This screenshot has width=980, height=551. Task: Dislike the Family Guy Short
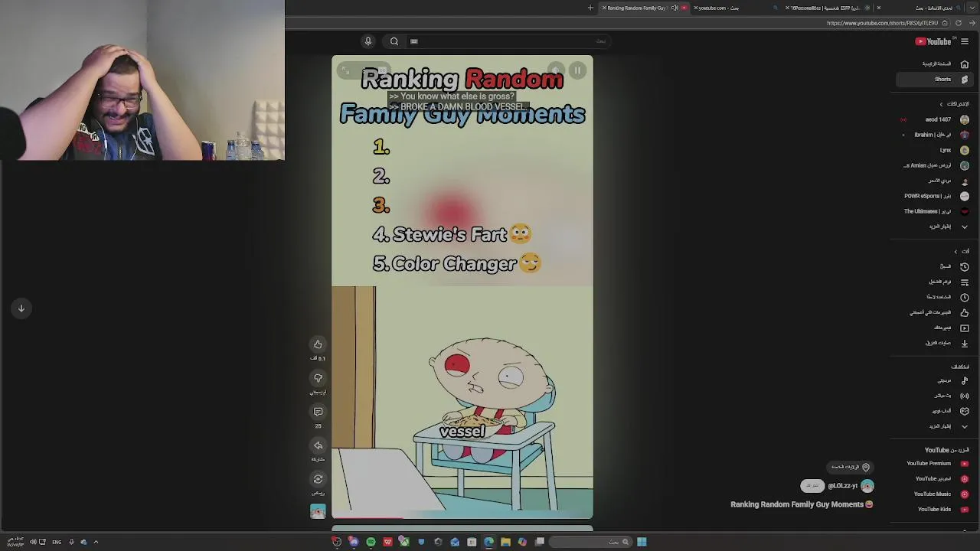pos(318,378)
